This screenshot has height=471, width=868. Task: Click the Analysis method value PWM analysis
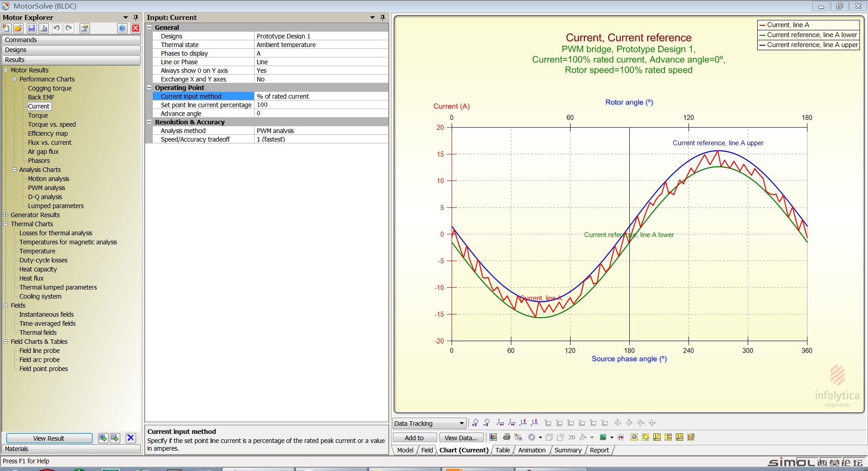pos(321,131)
